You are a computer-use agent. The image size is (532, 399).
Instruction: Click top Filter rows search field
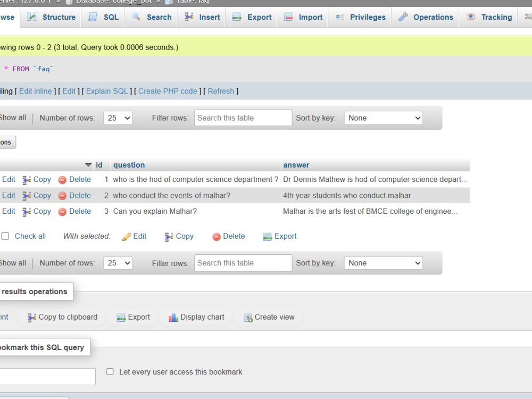243,118
